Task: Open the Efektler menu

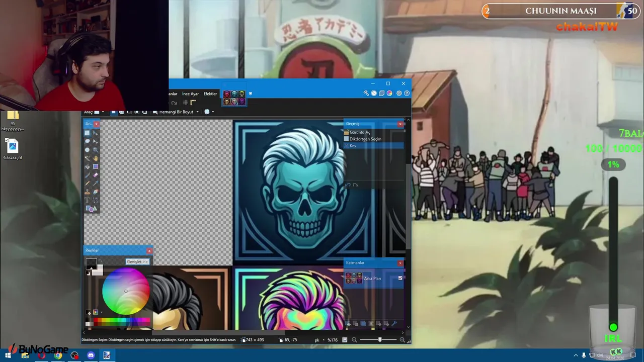Action: tap(210, 94)
